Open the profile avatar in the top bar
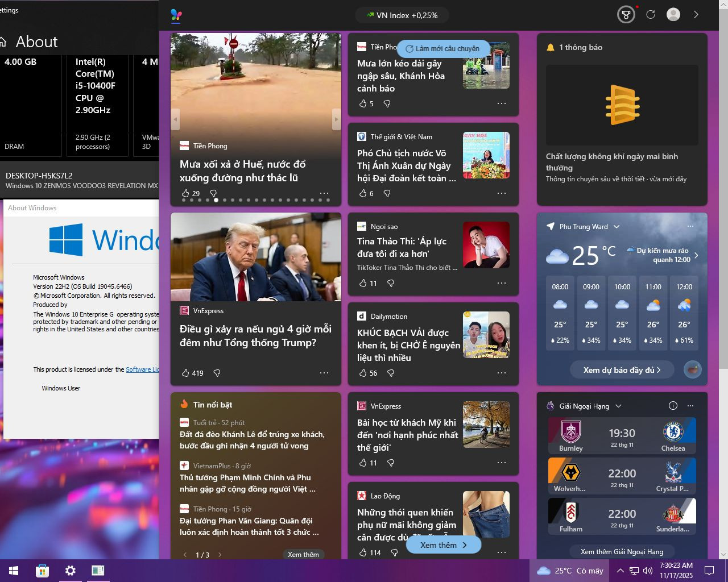This screenshot has height=582, width=728. tap(673, 14)
